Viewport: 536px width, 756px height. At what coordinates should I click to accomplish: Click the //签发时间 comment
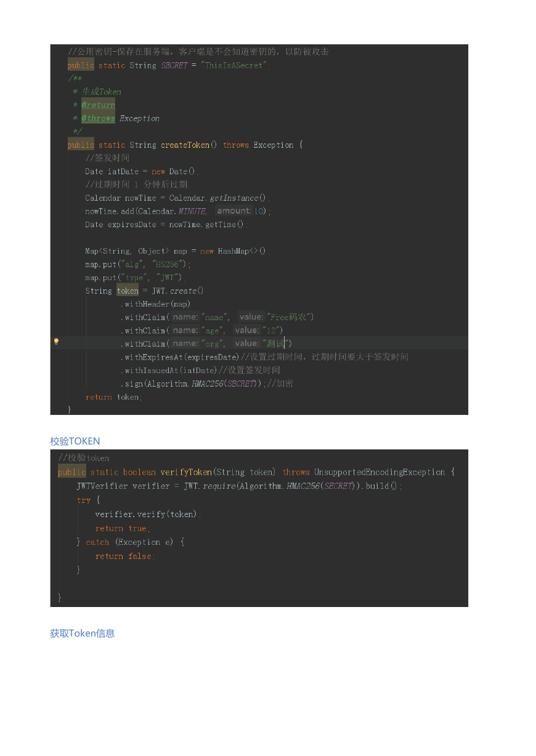(107, 158)
